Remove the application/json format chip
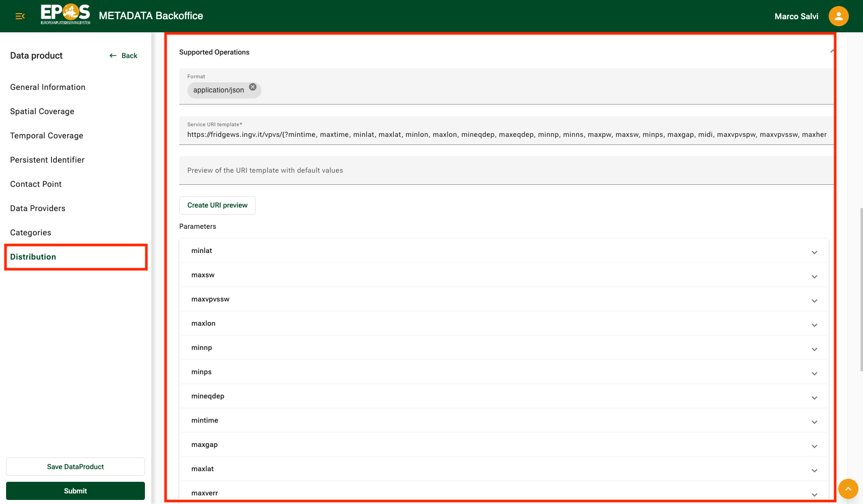The width and height of the screenshot is (863, 504). tap(252, 86)
